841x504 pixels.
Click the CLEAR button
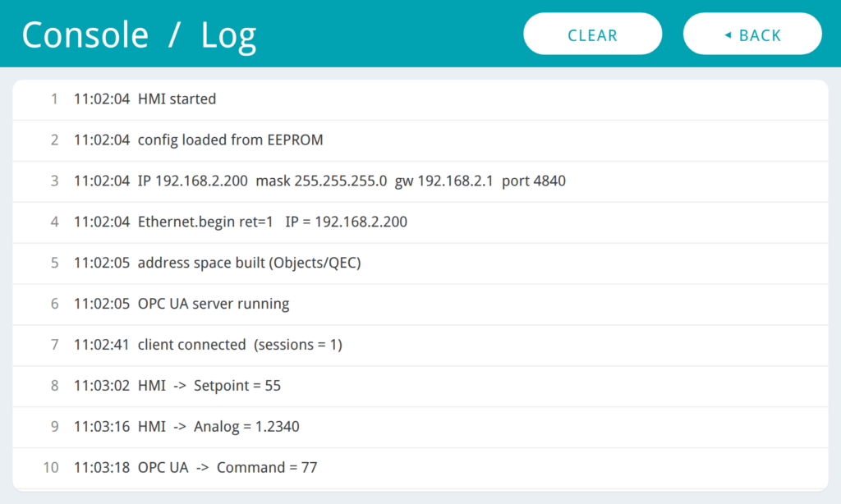(x=593, y=34)
